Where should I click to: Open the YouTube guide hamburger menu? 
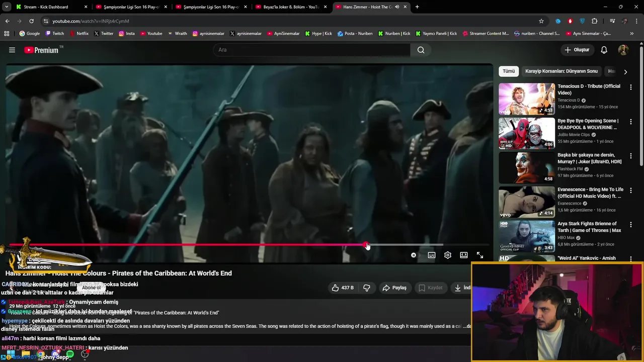click(x=12, y=50)
